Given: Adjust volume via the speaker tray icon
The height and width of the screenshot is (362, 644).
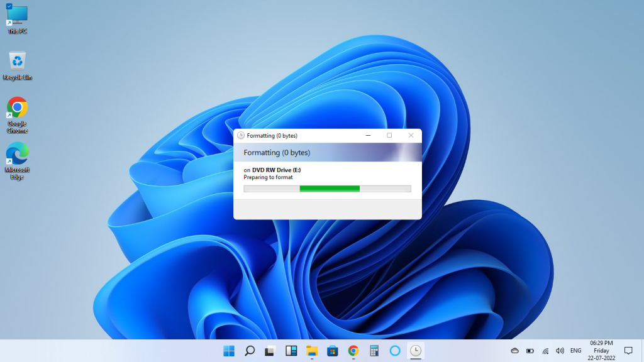Looking at the screenshot, I should [560, 351].
